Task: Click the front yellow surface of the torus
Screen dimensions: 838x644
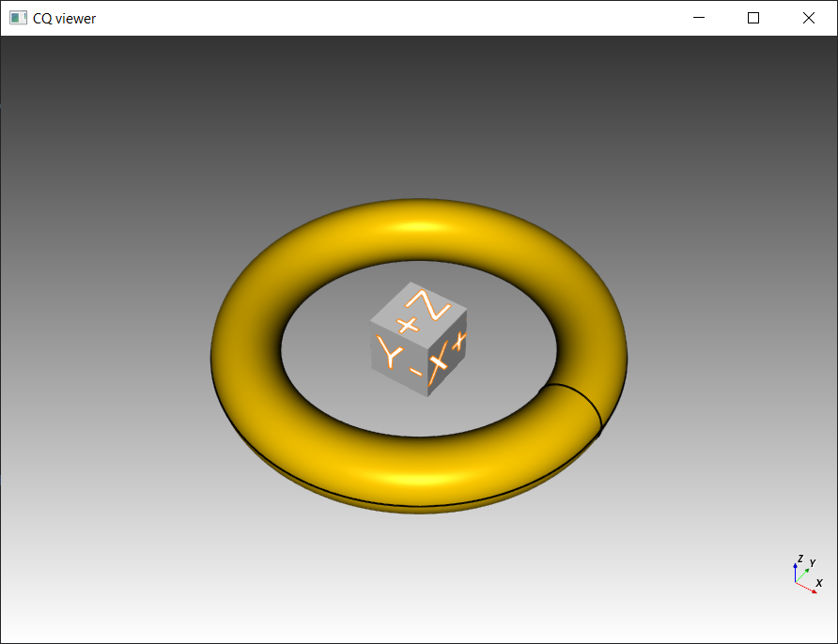Action: pos(413,472)
